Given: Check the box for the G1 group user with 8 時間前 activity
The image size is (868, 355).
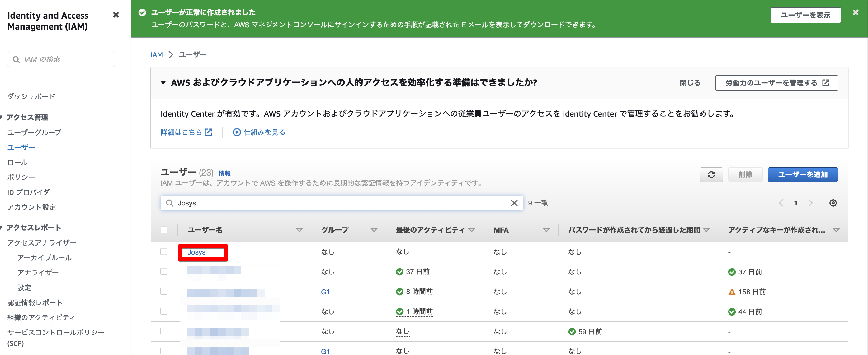Looking at the screenshot, I should [x=164, y=291].
